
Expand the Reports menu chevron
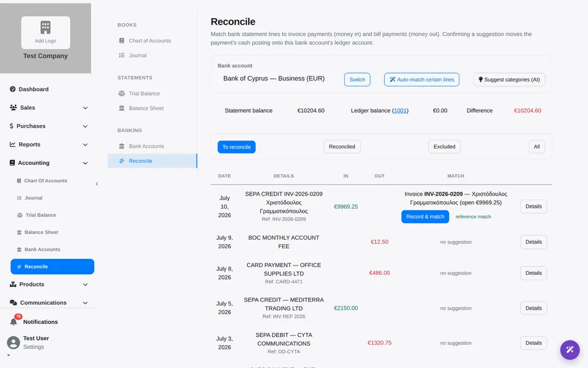(85, 145)
